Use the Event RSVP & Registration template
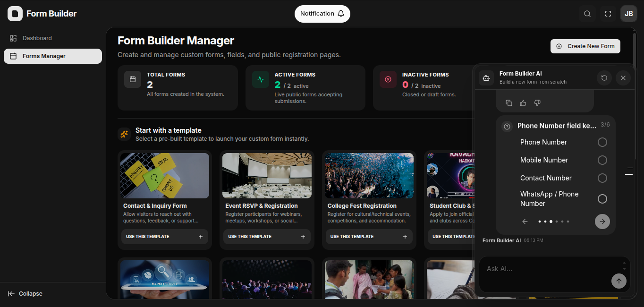 267,237
